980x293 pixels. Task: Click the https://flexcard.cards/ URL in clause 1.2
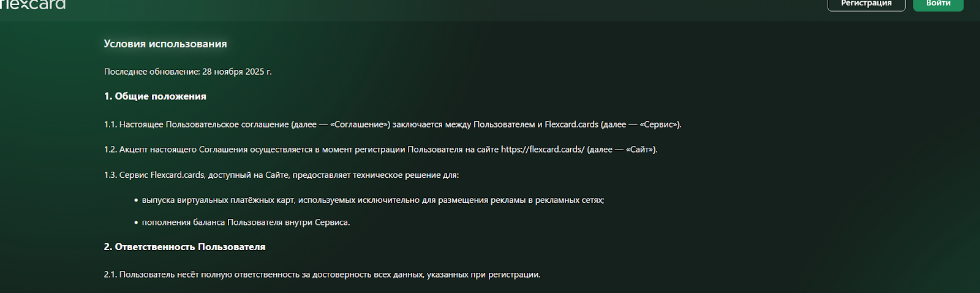pyautogui.click(x=543, y=150)
